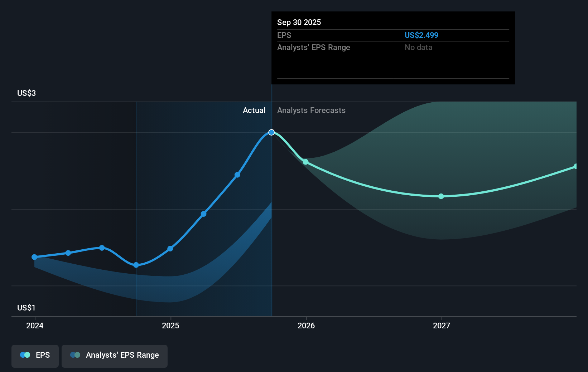Image resolution: width=588 pixels, height=372 pixels.
Task: Select the first 2024 EPS data point
Action: click(x=34, y=257)
